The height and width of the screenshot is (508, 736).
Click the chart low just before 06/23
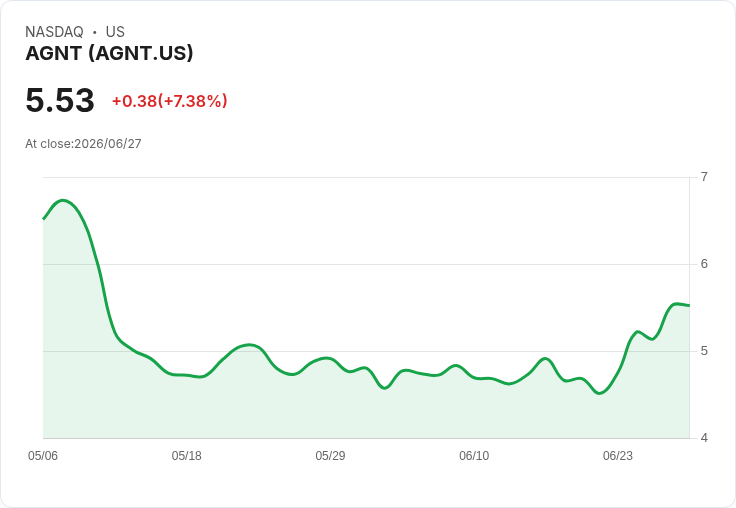click(x=599, y=393)
